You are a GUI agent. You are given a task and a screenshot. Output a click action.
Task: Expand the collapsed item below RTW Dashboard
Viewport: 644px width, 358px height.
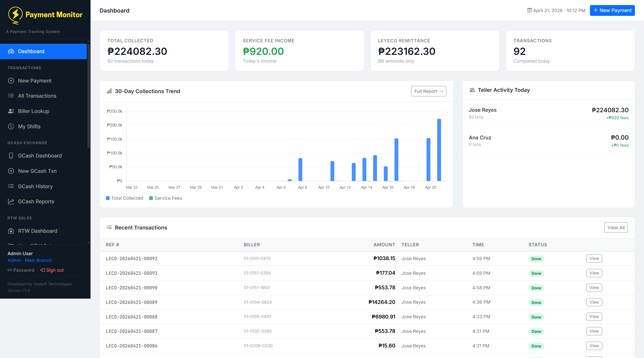(x=35, y=245)
